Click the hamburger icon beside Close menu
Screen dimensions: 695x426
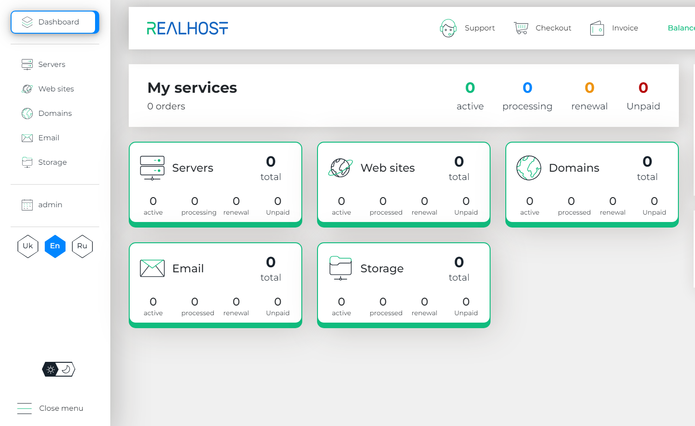tap(24, 408)
